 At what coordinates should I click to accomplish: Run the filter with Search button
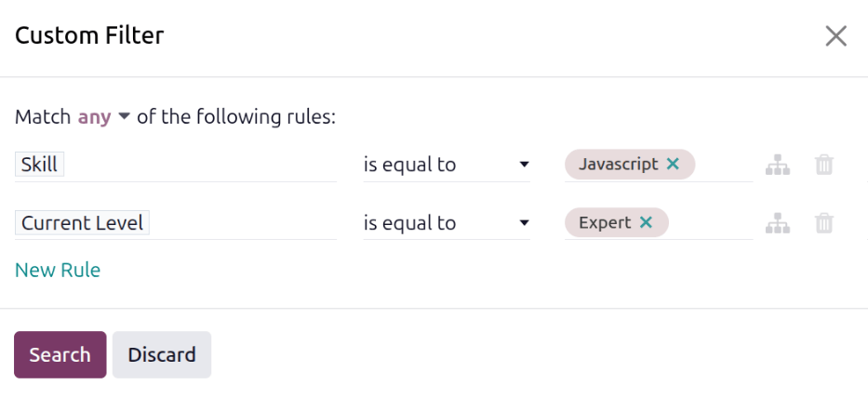coord(60,355)
